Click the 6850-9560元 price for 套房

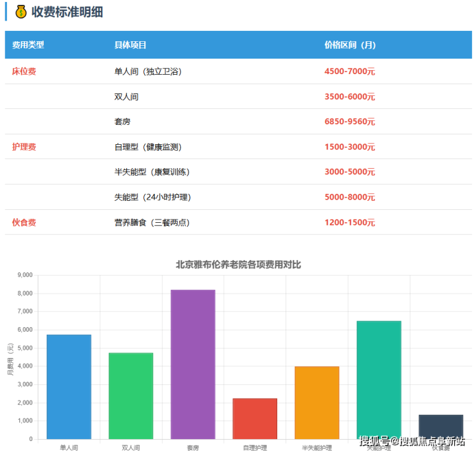click(x=349, y=122)
